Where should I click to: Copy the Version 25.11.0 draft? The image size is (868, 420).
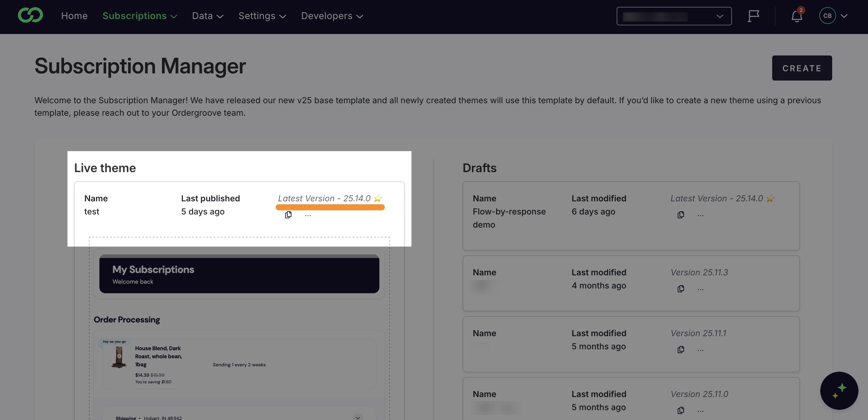click(681, 410)
